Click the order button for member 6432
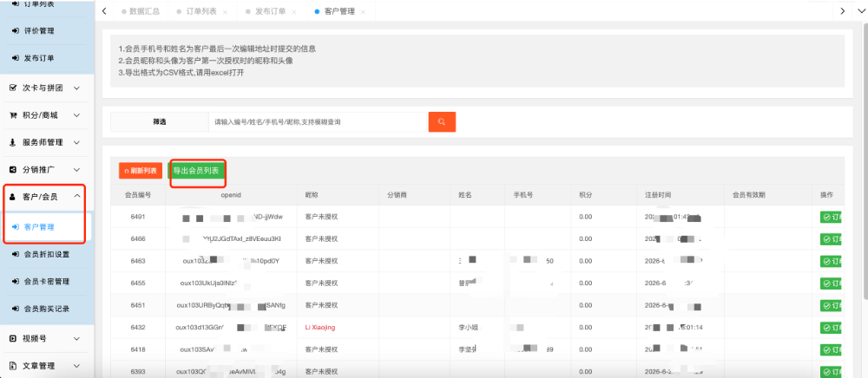This screenshot has height=378, width=868. (831, 328)
